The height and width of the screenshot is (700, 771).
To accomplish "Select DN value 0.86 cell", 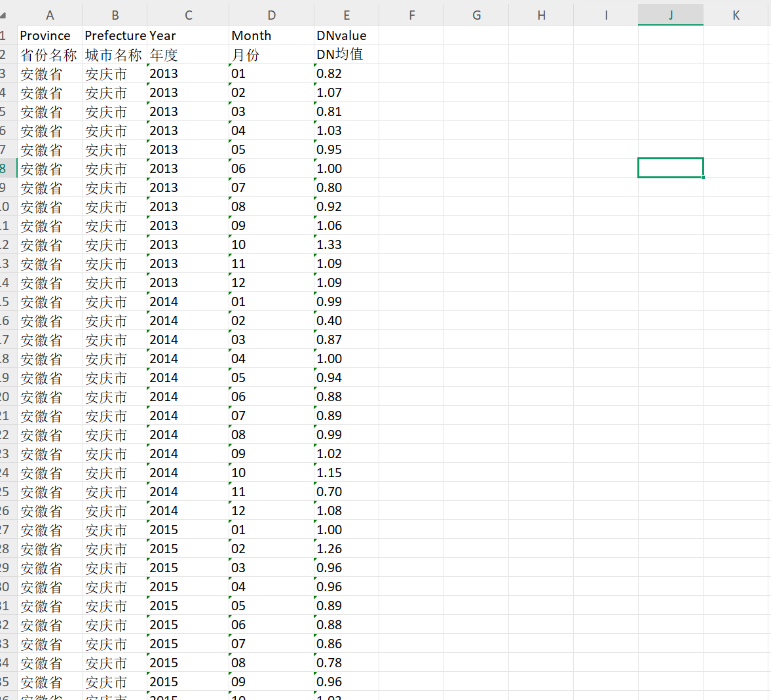I will [347, 644].
